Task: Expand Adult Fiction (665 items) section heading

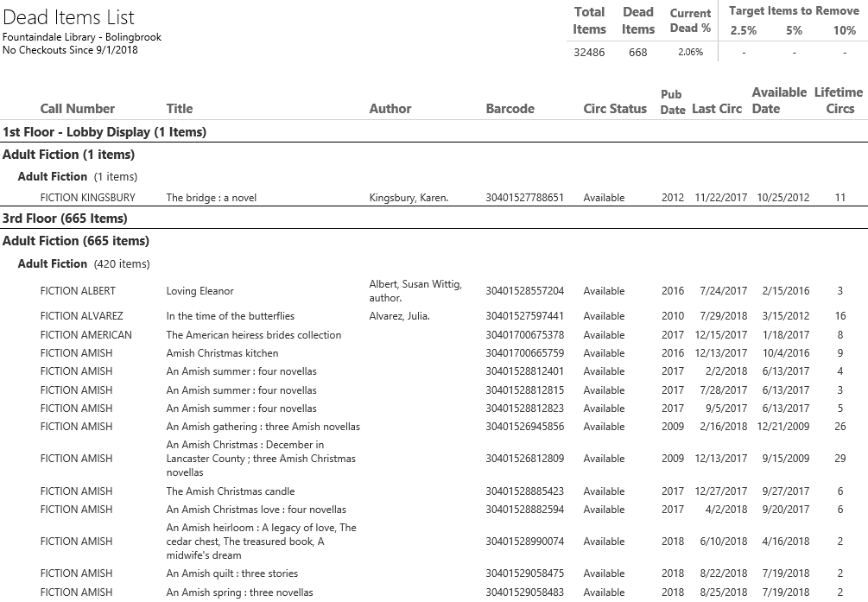Action: (76, 241)
